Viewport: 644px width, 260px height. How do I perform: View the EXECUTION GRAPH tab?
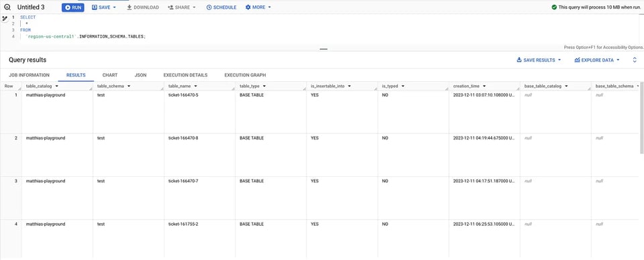pos(245,75)
